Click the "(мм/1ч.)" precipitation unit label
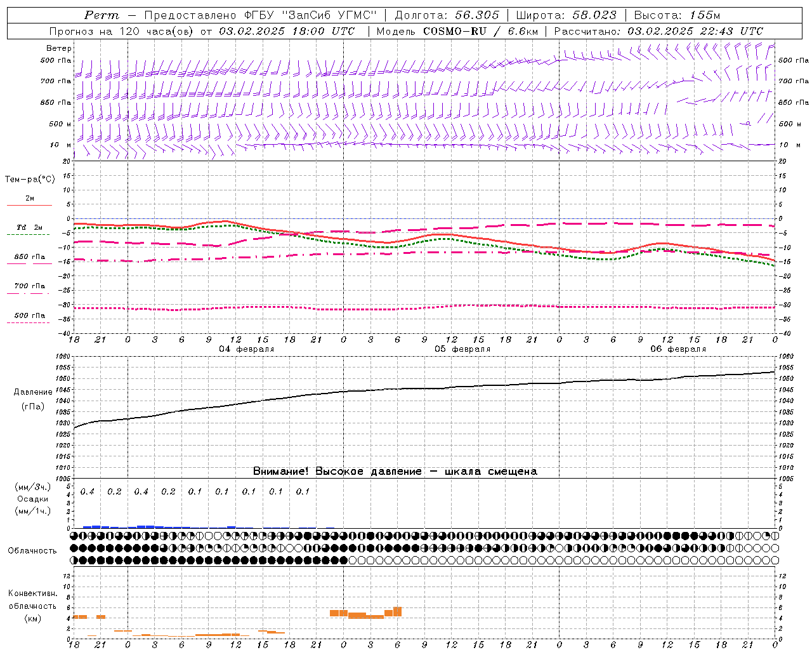Viewport: 812px width, 650px height. pos(32,511)
